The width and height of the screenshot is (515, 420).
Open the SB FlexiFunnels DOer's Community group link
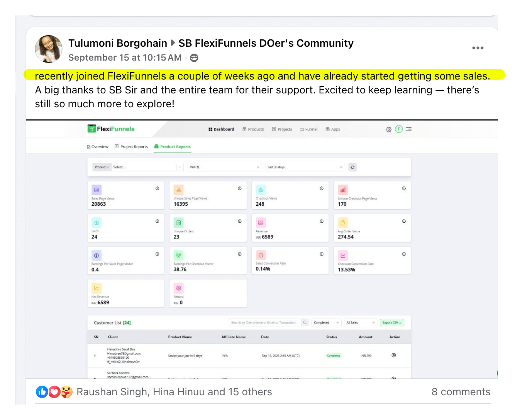266,43
